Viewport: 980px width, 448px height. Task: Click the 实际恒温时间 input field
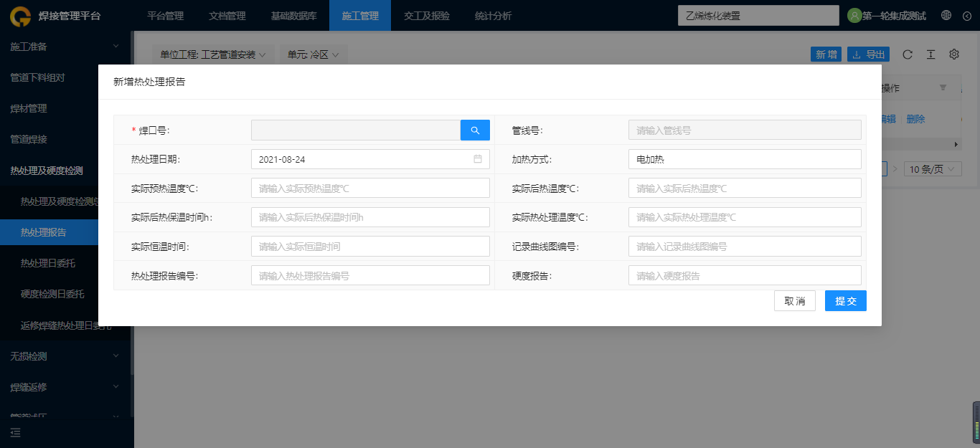[x=370, y=247]
